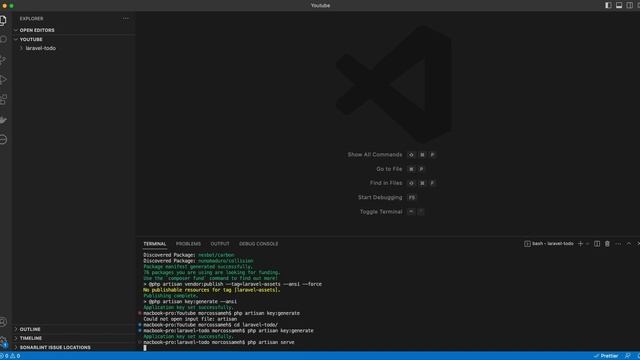Switch to the PROBLEMS tab
The height and width of the screenshot is (360, 640).
coord(188,244)
